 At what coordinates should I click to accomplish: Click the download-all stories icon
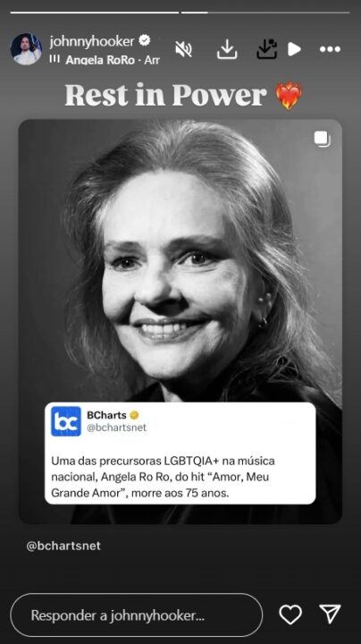point(267,49)
